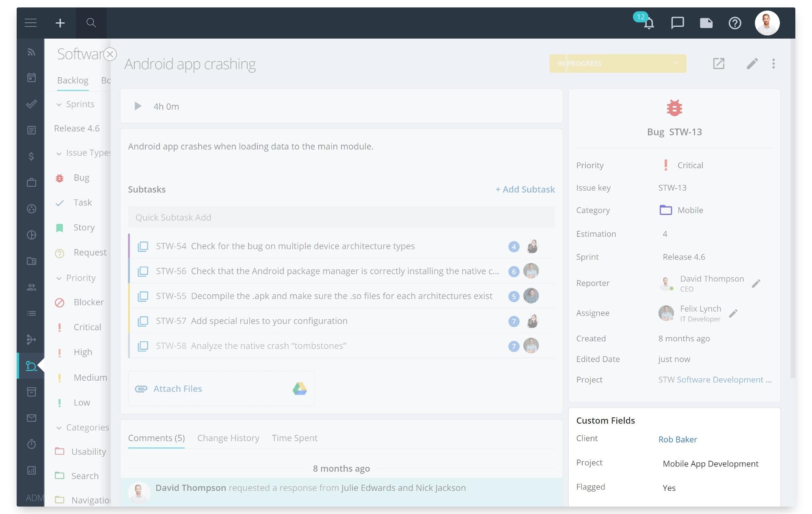Screen dimensions: 812x514
Task: Open the search magnifier in top bar
Action: [91, 23]
